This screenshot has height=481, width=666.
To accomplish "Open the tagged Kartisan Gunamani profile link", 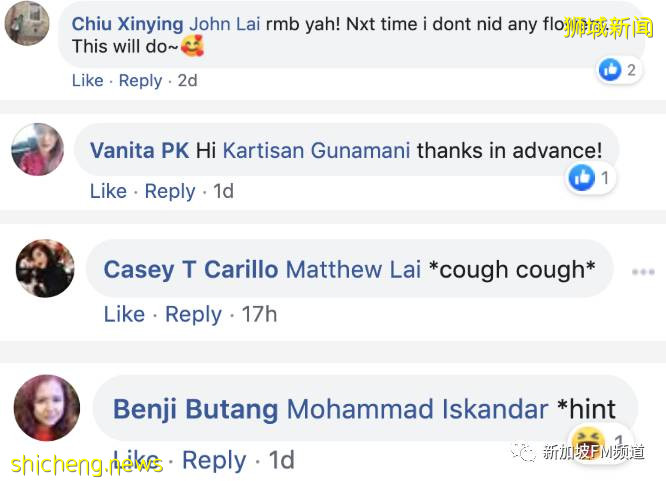I will [x=316, y=151].
